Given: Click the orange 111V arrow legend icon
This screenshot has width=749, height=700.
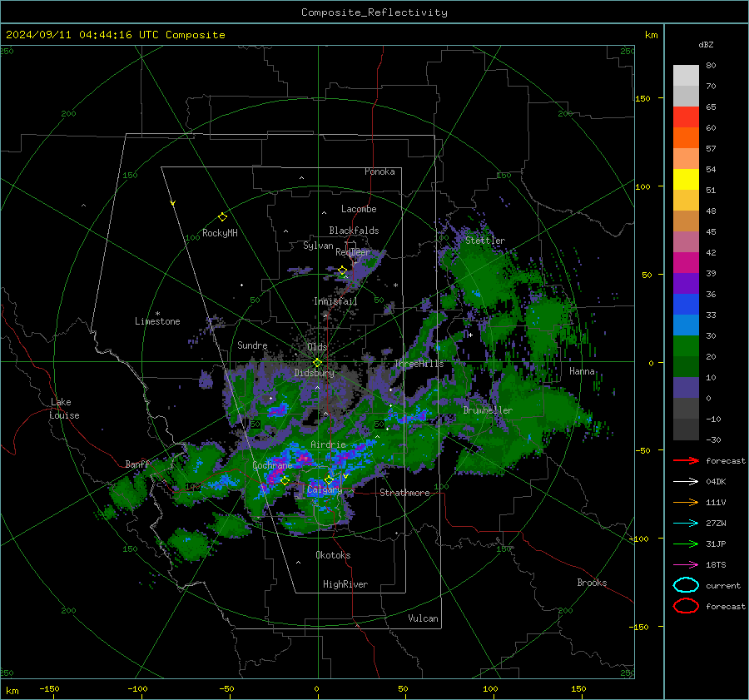Looking at the screenshot, I should point(686,502).
